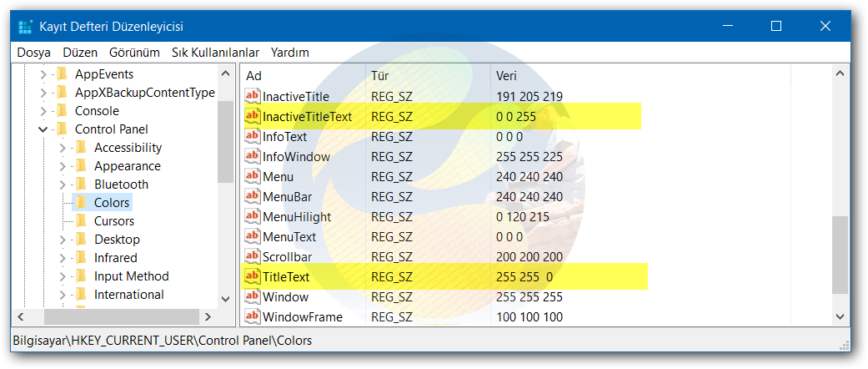Click the Menu string value icon
868x369 pixels.
tap(253, 177)
